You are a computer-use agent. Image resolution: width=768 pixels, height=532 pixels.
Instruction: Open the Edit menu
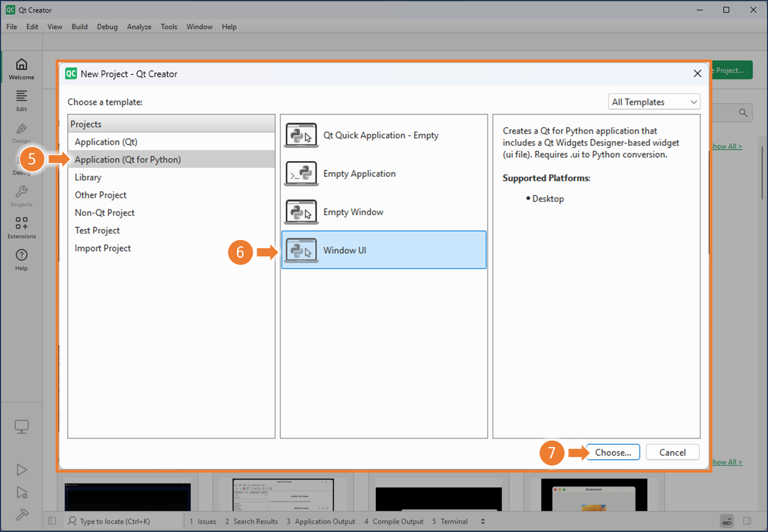click(x=32, y=27)
